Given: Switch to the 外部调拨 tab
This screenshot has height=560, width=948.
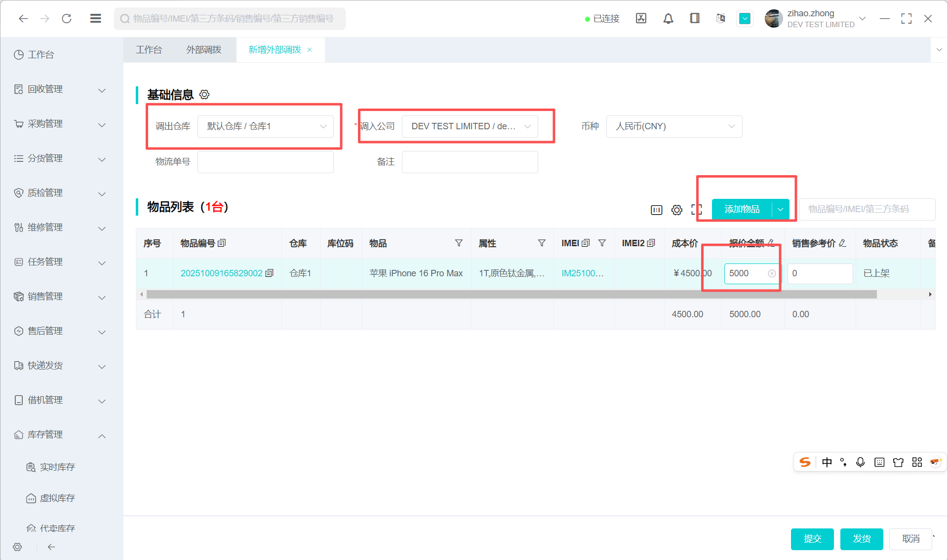Looking at the screenshot, I should pos(203,50).
